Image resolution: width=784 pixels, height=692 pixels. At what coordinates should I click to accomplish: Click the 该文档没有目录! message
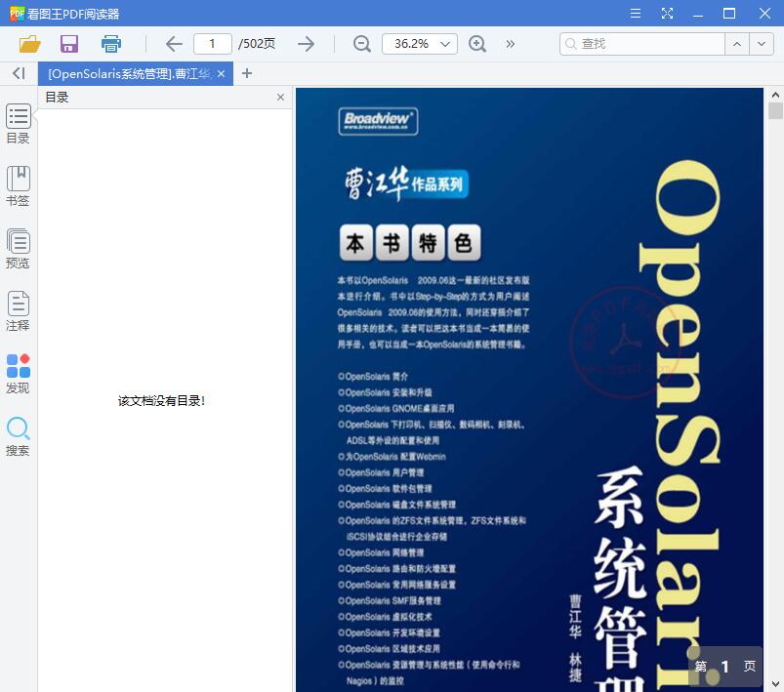tap(161, 401)
